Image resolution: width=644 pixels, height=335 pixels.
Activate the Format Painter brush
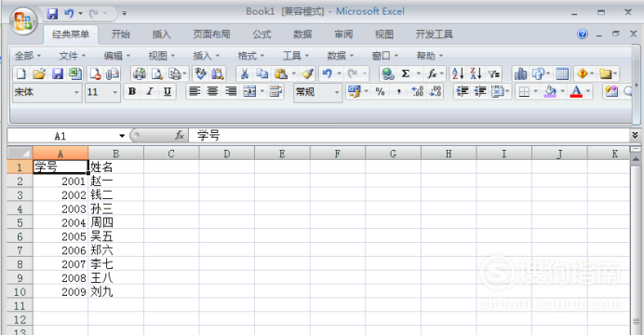pos(307,74)
